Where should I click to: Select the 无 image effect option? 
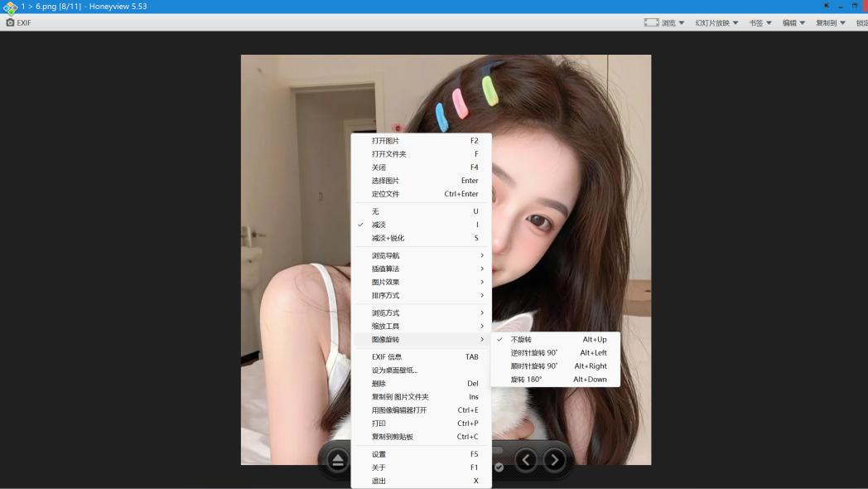coord(375,211)
